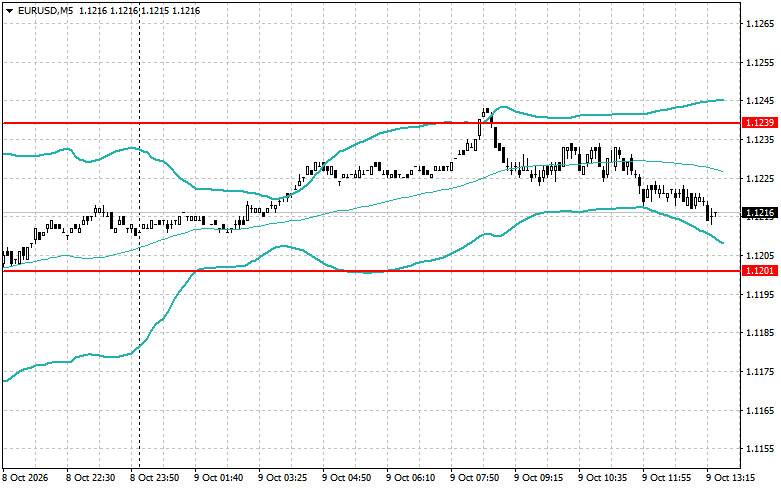781x489 pixels.
Task: Click the 9 Oct 09:15 time axis label
Action: (539, 478)
